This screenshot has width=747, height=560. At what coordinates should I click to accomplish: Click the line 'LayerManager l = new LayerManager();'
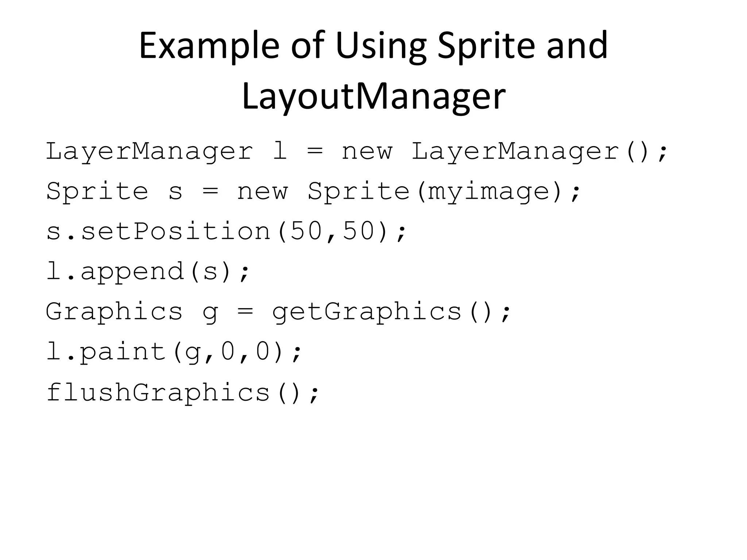point(357,152)
